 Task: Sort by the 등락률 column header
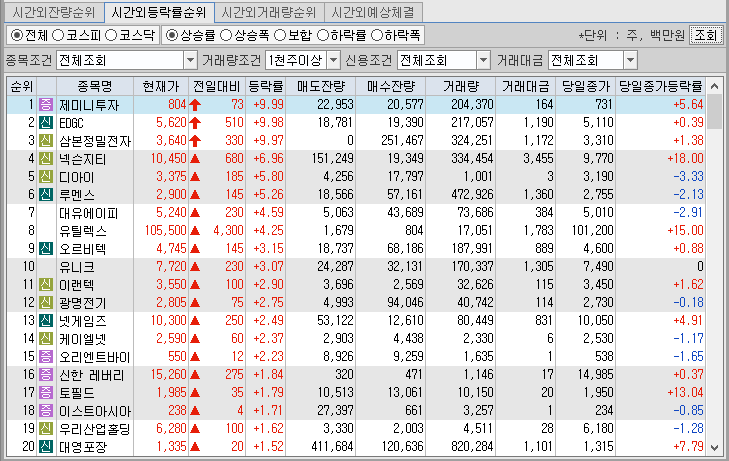coord(265,86)
